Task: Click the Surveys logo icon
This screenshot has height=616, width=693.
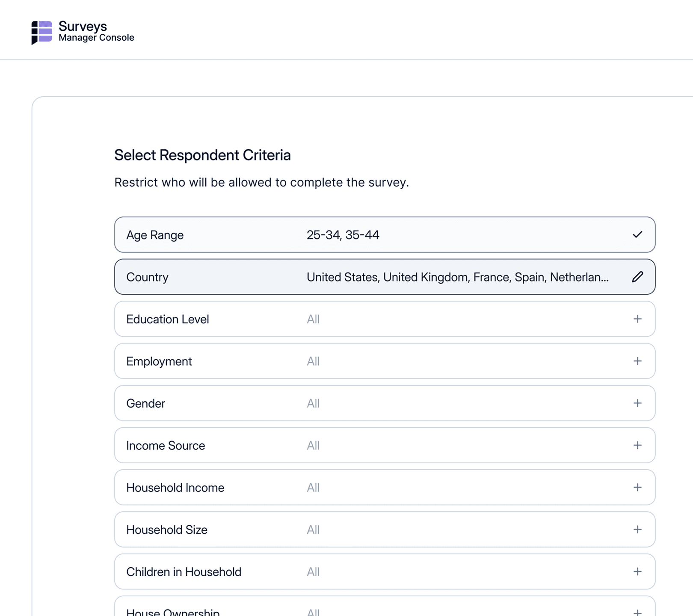Action: click(41, 32)
